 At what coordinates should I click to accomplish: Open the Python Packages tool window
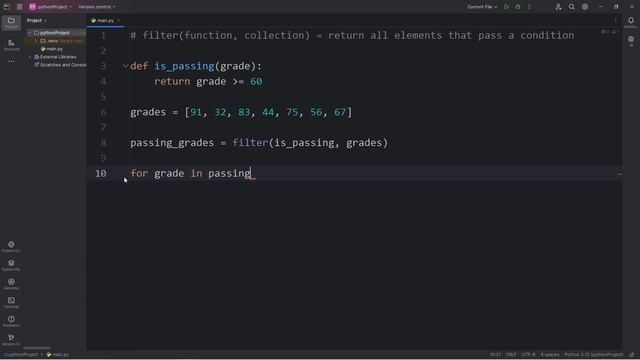[11, 265]
